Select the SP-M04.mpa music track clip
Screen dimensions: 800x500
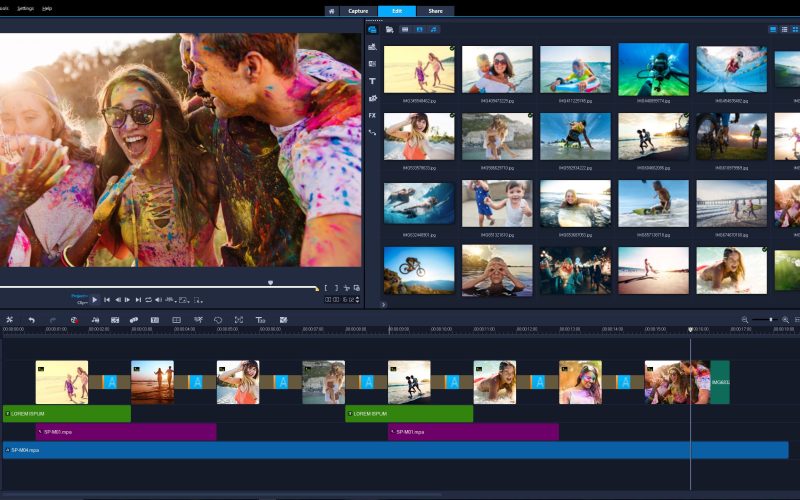pos(395,450)
